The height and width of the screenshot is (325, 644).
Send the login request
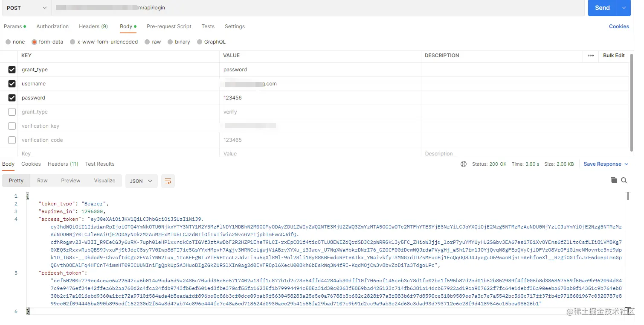pos(602,8)
